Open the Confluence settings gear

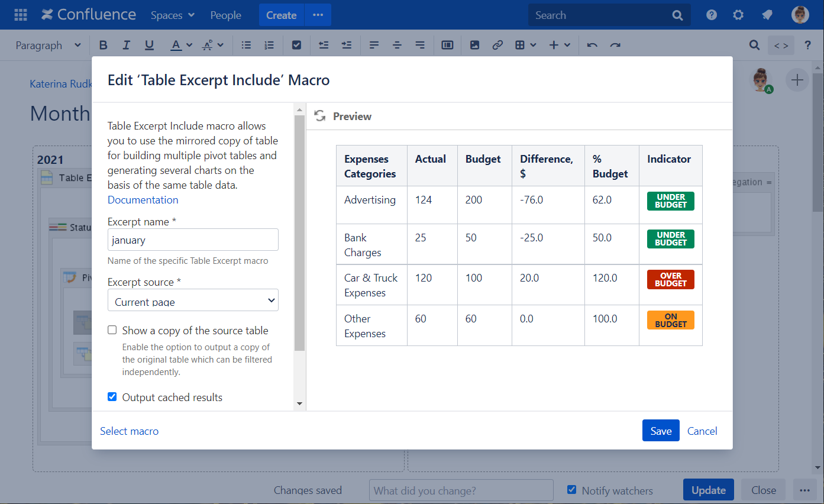pos(738,15)
